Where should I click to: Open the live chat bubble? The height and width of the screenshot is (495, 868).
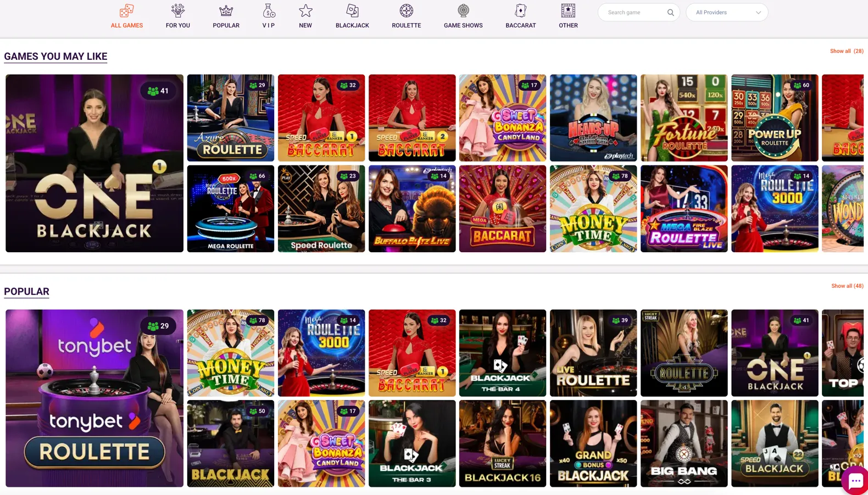[855, 481]
